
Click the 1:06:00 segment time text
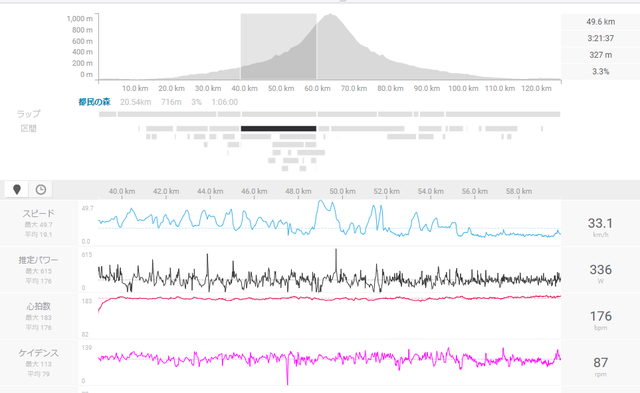(225, 102)
